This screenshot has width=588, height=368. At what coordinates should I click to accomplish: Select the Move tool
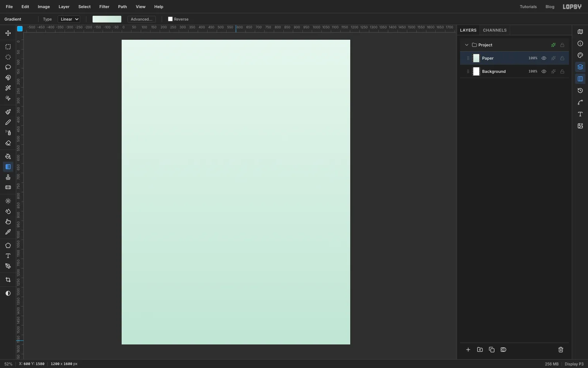8,33
